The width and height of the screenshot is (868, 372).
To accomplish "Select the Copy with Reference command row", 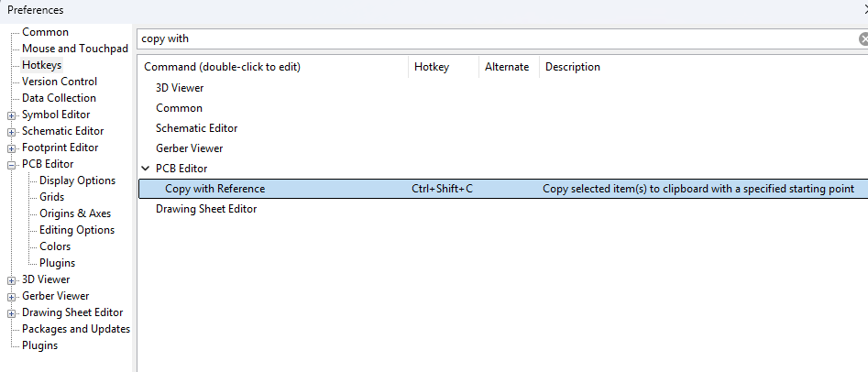I will (502, 189).
